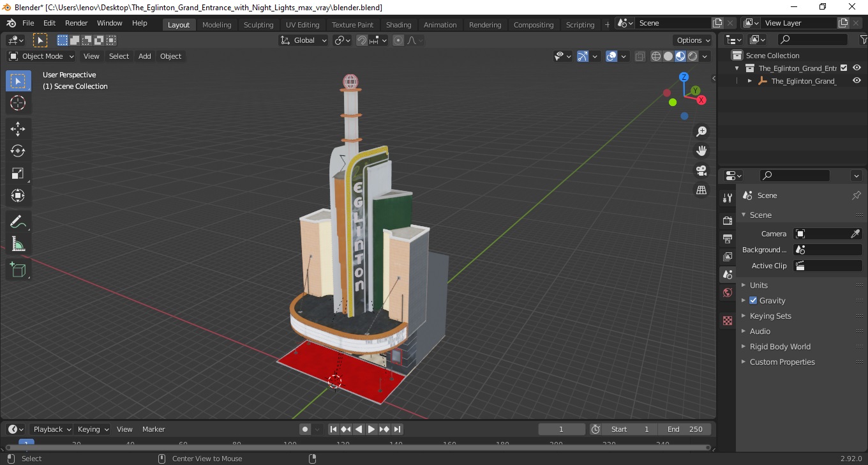
Task: Select the Annotate pencil tool
Action: pos(18,222)
